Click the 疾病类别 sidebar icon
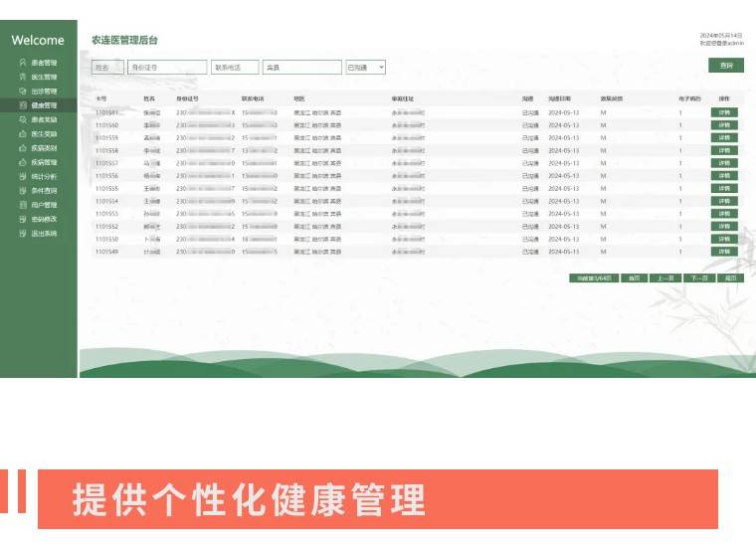The width and height of the screenshot is (756, 549). 22,147
